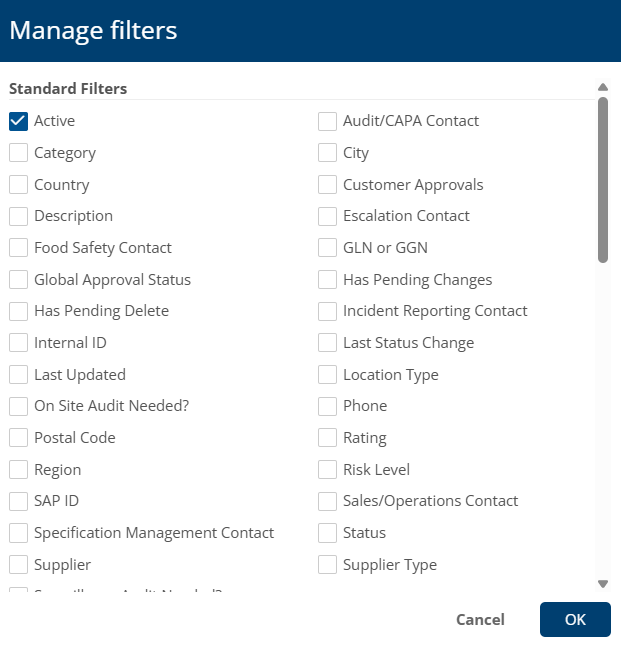Check the Country filter option
Viewport: 621px width, 647px height.
coord(18,185)
